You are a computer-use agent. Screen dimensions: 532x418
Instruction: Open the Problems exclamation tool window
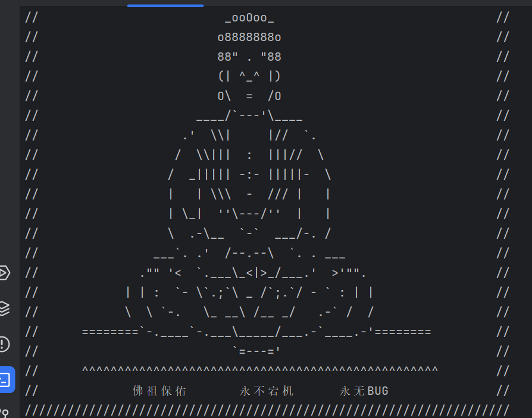click(4, 344)
